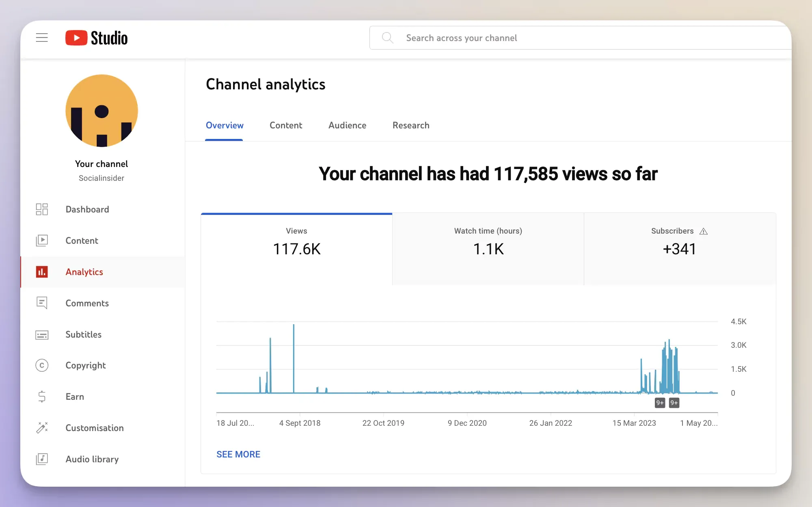The width and height of the screenshot is (812, 507).
Task: Click the 4.5K y-axis value
Action: point(739,321)
